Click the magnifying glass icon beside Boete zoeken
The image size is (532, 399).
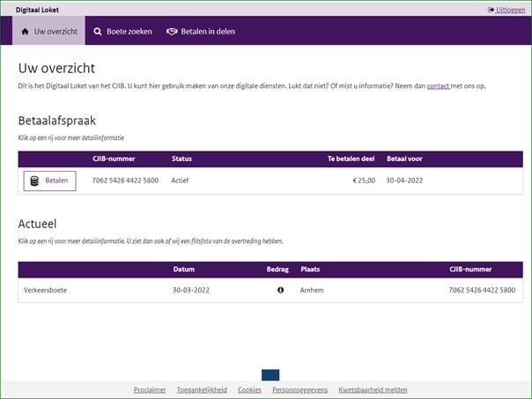click(98, 32)
